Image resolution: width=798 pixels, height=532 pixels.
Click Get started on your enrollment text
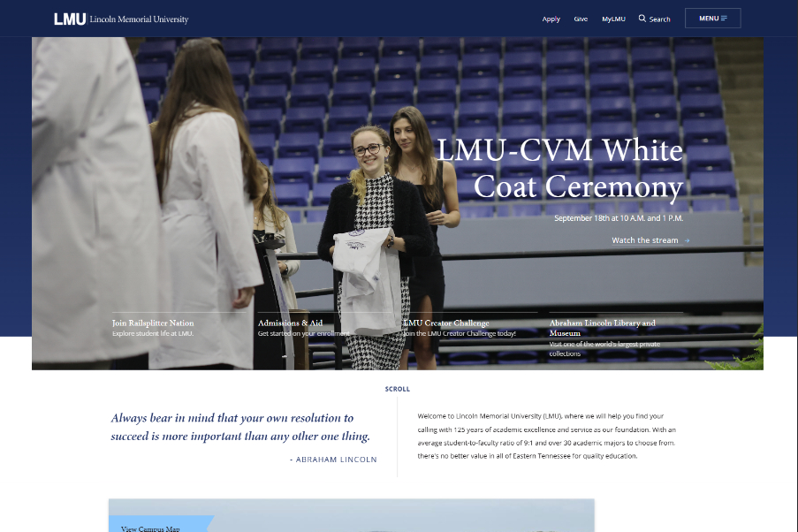click(303, 333)
